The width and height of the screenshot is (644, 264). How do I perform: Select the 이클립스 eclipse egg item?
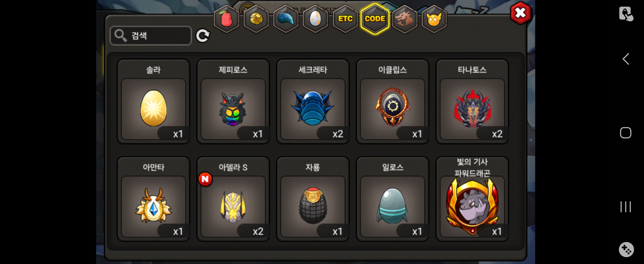pyautogui.click(x=392, y=101)
